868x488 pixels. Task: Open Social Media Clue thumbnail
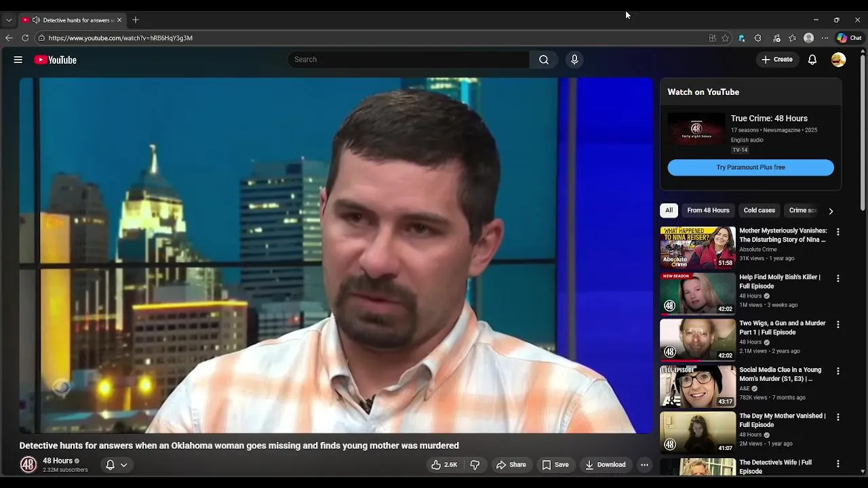click(698, 386)
